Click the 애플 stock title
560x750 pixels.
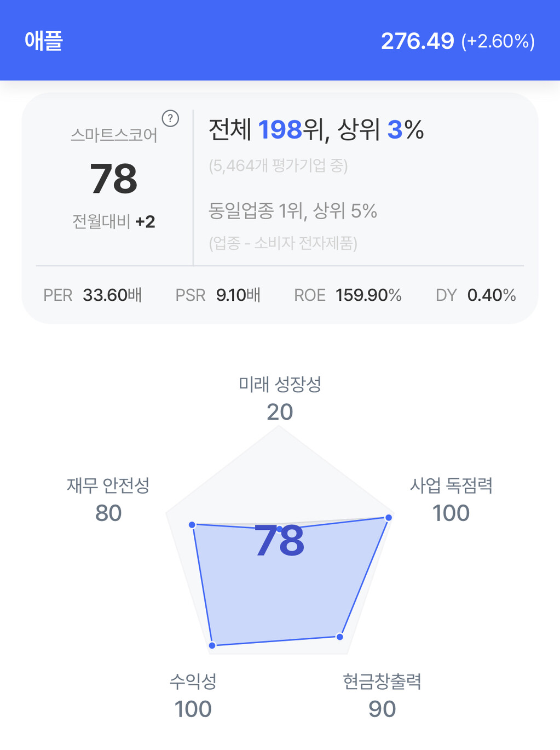tap(44, 41)
